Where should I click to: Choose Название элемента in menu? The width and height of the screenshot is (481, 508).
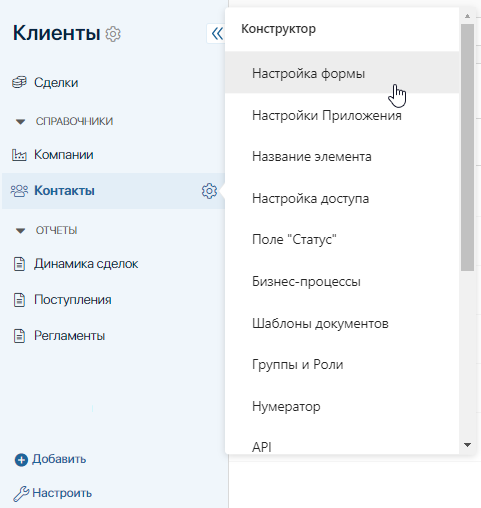pyautogui.click(x=342, y=156)
